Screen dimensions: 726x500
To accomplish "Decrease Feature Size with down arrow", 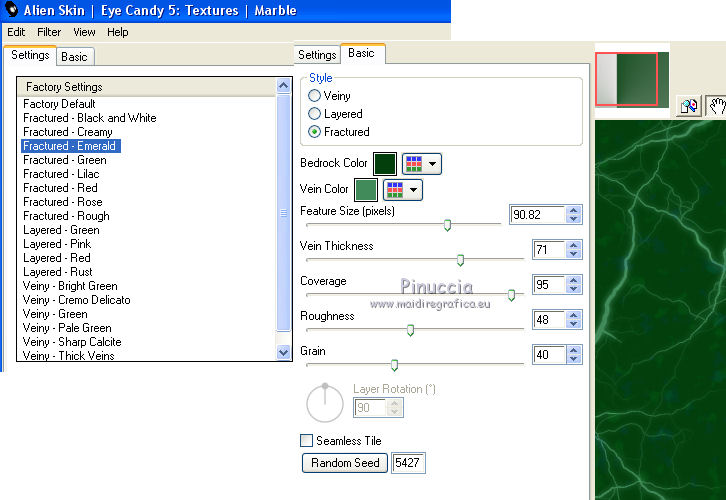I will click(574, 219).
